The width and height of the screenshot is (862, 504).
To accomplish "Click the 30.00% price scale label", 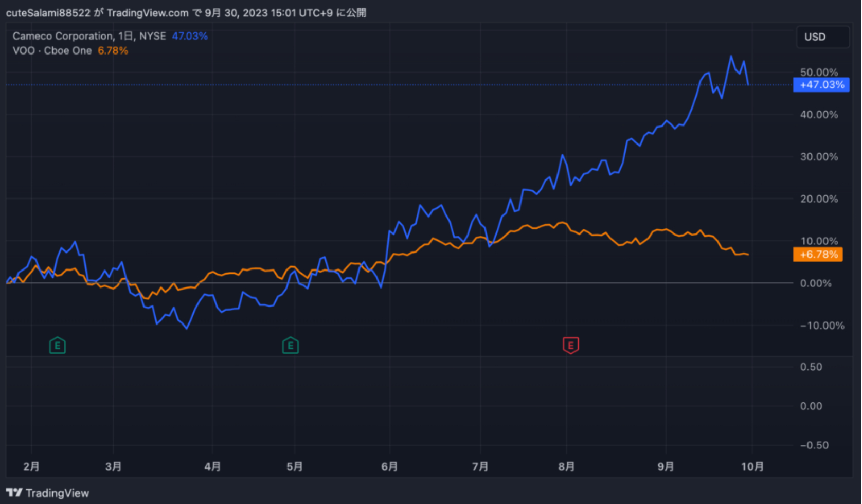I will coord(819,157).
